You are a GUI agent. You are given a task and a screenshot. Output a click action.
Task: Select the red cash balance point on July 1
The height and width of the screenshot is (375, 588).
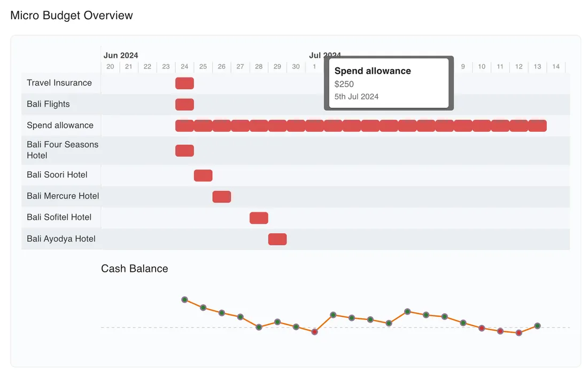tap(314, 332)
